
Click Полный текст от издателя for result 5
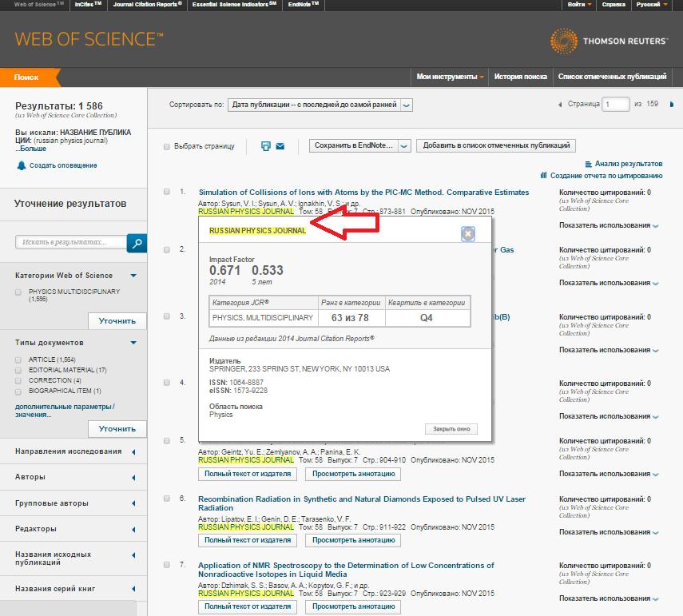248,474
